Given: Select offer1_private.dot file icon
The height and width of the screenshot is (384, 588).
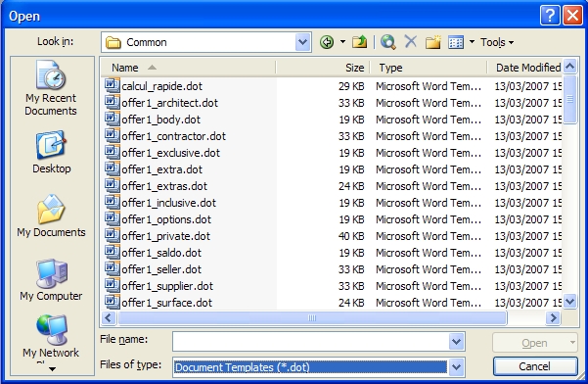Looking at the screenshot, I should [113, 235].
